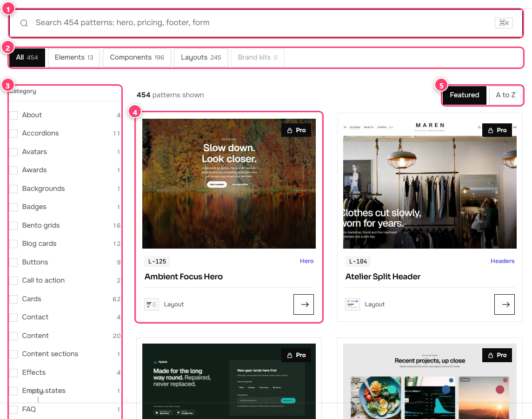This screenshot has height=419, width=532.
Task: Enable the Backgrounds filter checkbox
Action: [13, 189]
